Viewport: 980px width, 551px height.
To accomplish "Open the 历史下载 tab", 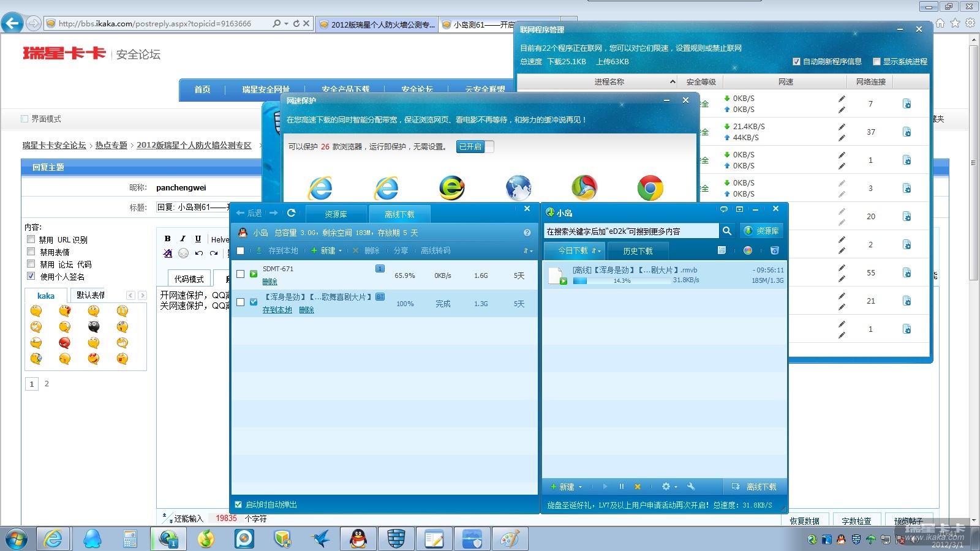I will coord(638,251).
